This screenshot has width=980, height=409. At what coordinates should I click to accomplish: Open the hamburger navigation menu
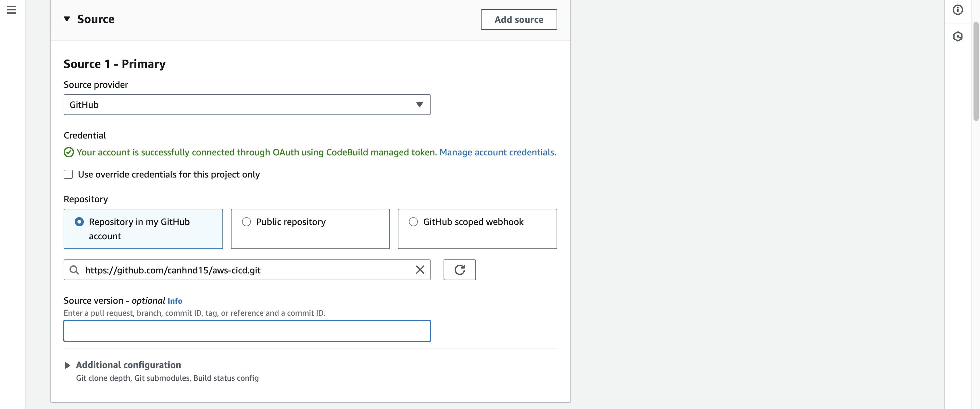click(11, 10)
